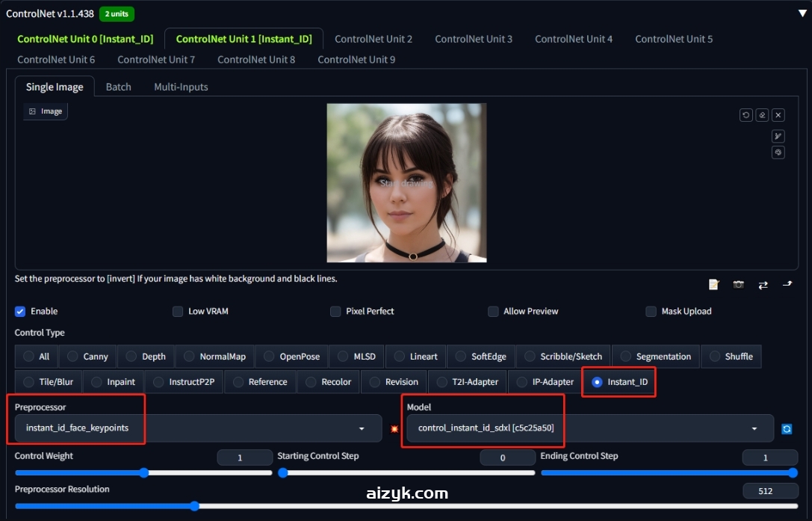Click the swap arrows icon to mirror webcam

[763, 285]
